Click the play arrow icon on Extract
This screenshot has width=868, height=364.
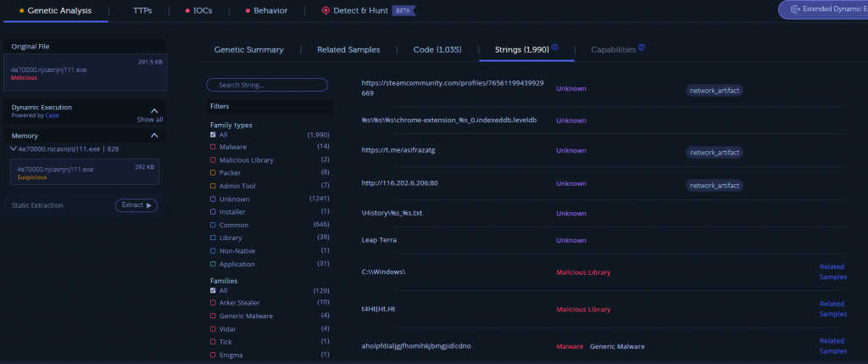click(149, 205)
